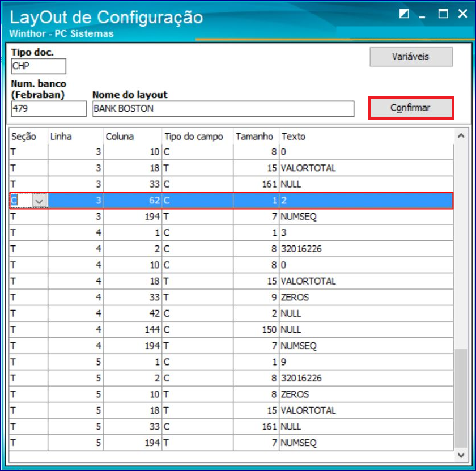Select ZEROS cell in linha 4

366,298
